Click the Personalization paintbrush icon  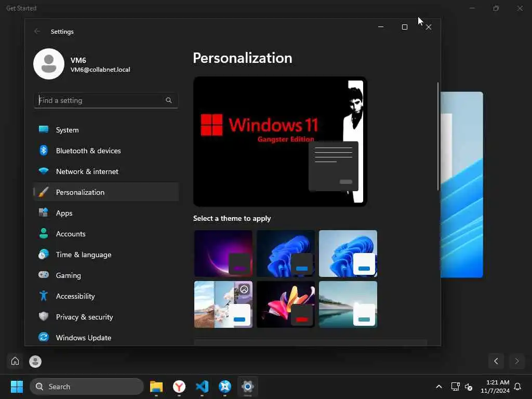pyautogui.click(x=44, y=192)
